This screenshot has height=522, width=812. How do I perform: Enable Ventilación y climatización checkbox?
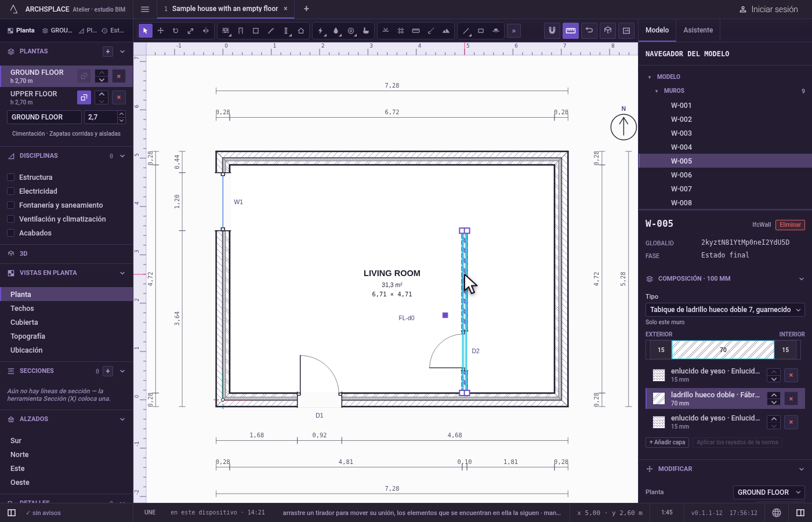10,219
